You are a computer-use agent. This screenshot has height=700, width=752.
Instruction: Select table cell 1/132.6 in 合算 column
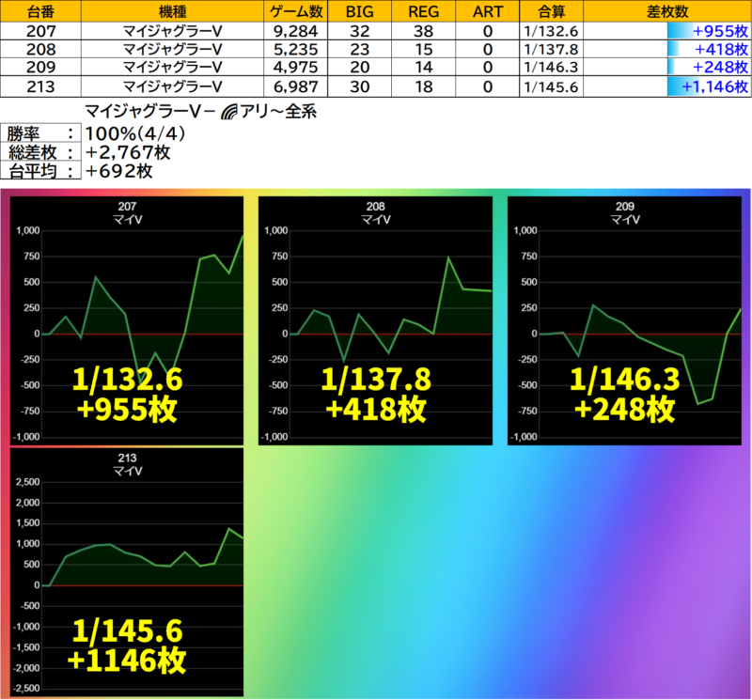coord(551,31)
